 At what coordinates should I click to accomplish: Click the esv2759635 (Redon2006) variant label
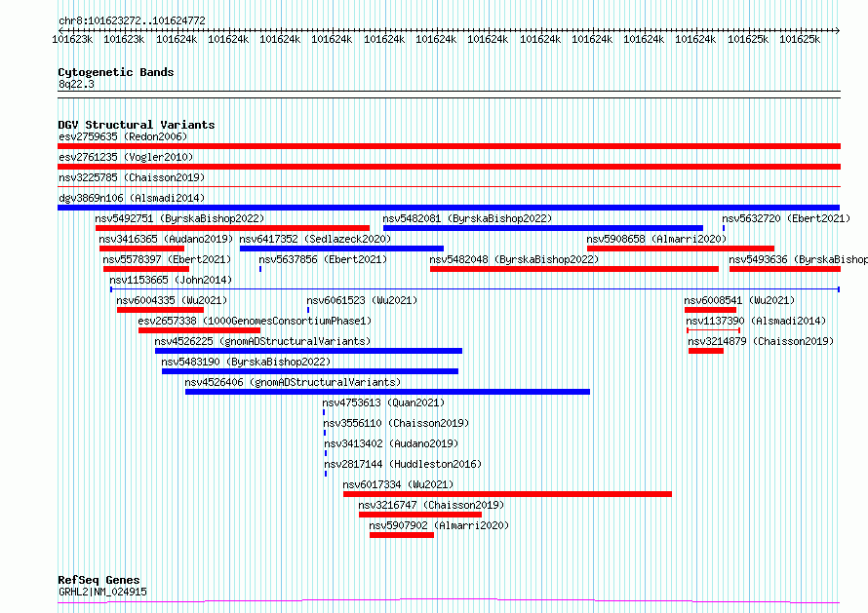point(123,136)
